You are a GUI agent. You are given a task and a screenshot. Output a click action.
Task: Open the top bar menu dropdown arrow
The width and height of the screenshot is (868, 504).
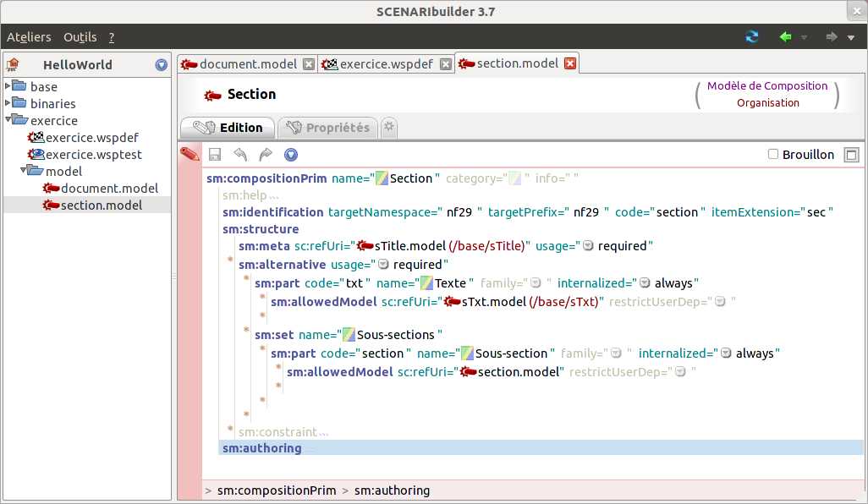pyautogui.click(x=851, y=37)
